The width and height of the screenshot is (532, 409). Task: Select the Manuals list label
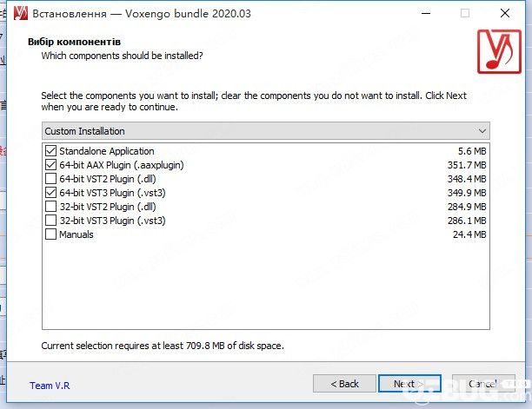pos(76,234)
